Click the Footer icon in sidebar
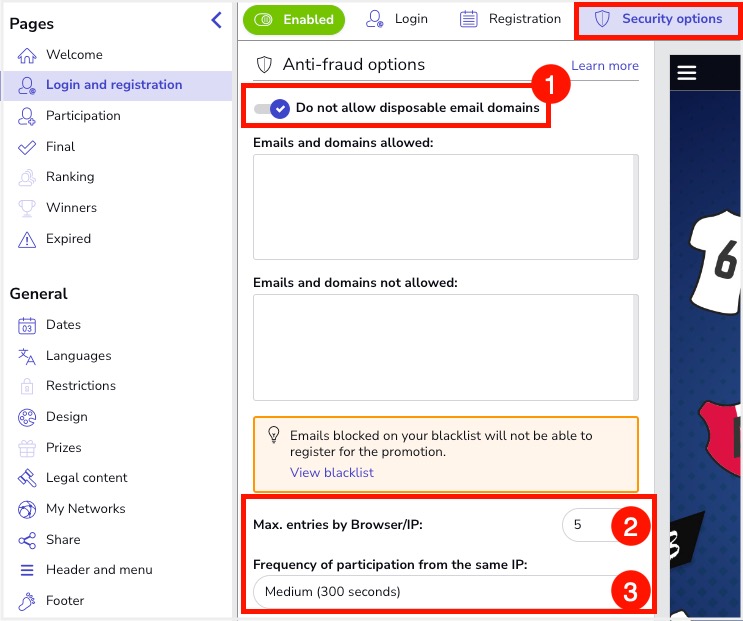Screen dimensions: 743x621 27,601
